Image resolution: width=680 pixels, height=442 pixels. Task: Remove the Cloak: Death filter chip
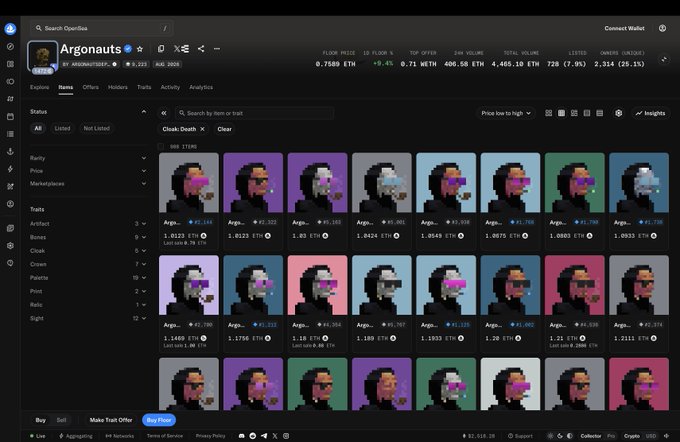[x=202, y=129]
